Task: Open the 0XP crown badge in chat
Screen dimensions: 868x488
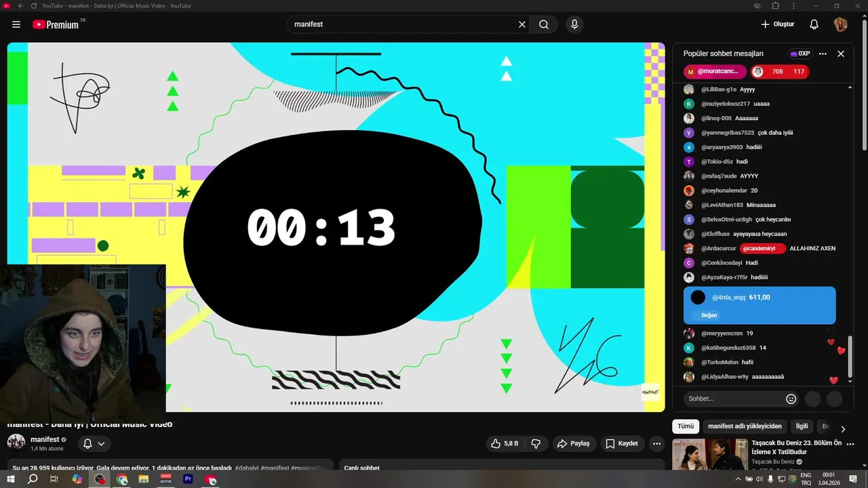Action: point(800,54)
